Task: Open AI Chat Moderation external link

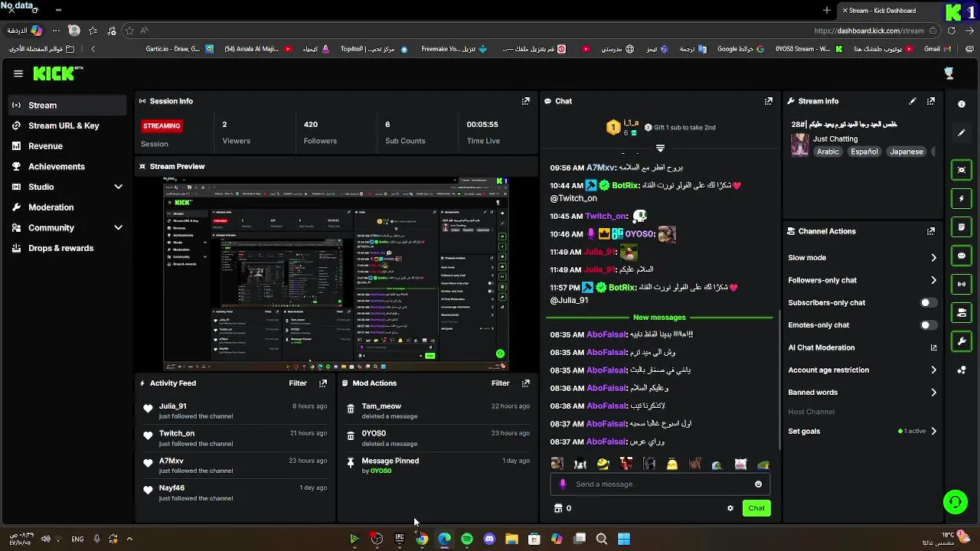Action: click(x=933, y=347)
